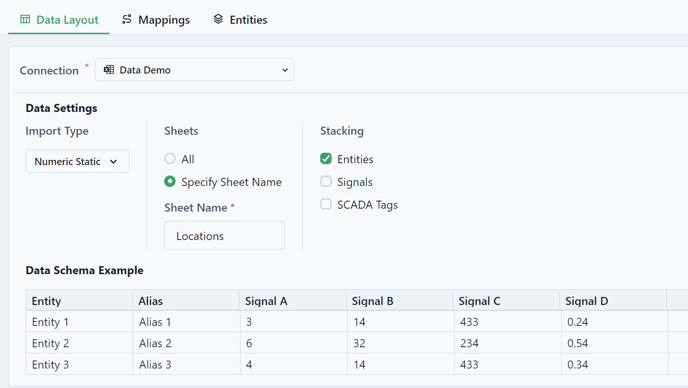Select the Alias 2 cell
Viewport: 688px width, 388px height.
pos(186,343)
